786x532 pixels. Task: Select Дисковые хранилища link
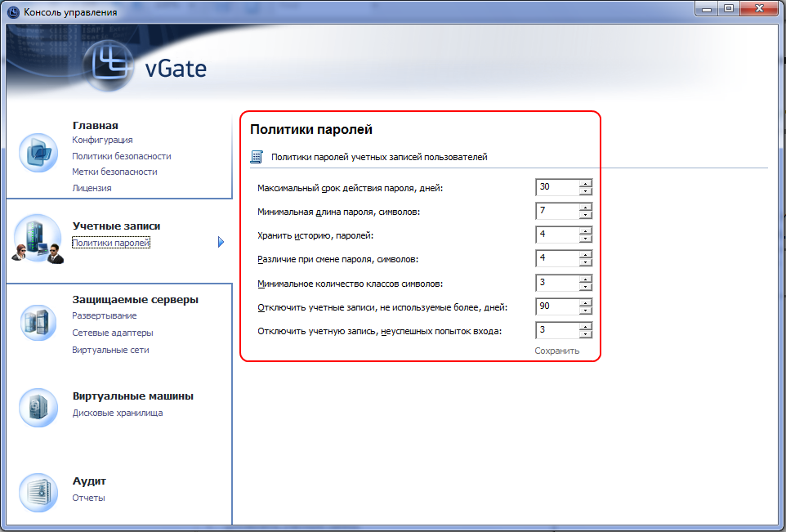[x=118, y=414]
